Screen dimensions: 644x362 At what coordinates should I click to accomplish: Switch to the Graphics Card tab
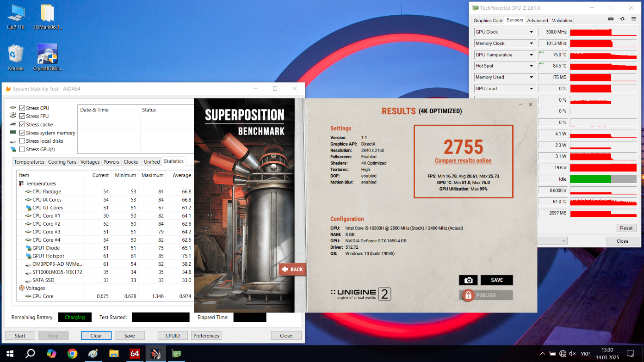(x=488, y=20)
